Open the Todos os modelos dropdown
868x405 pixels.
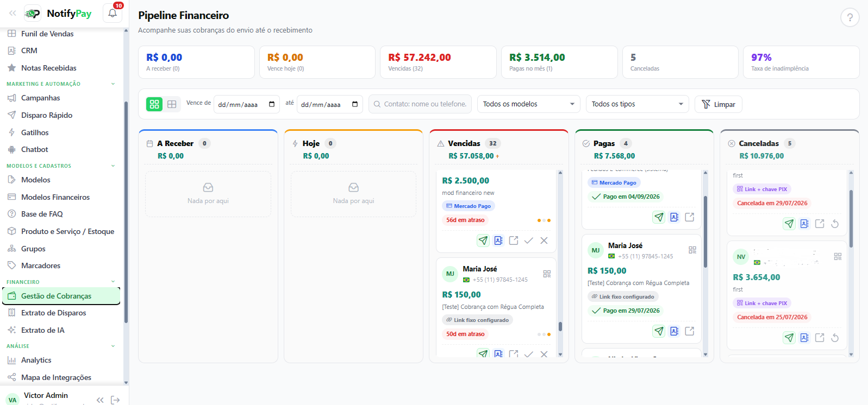coord(528,104)
